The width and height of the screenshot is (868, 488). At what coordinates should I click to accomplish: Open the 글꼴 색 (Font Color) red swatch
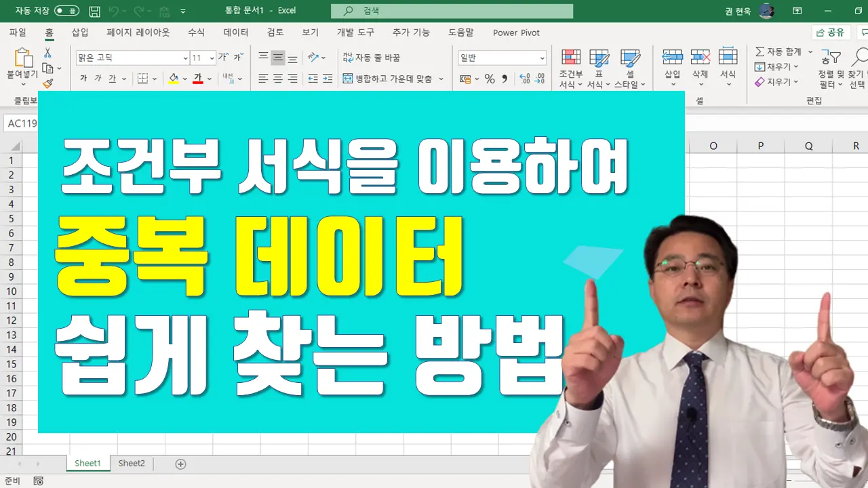198,79
